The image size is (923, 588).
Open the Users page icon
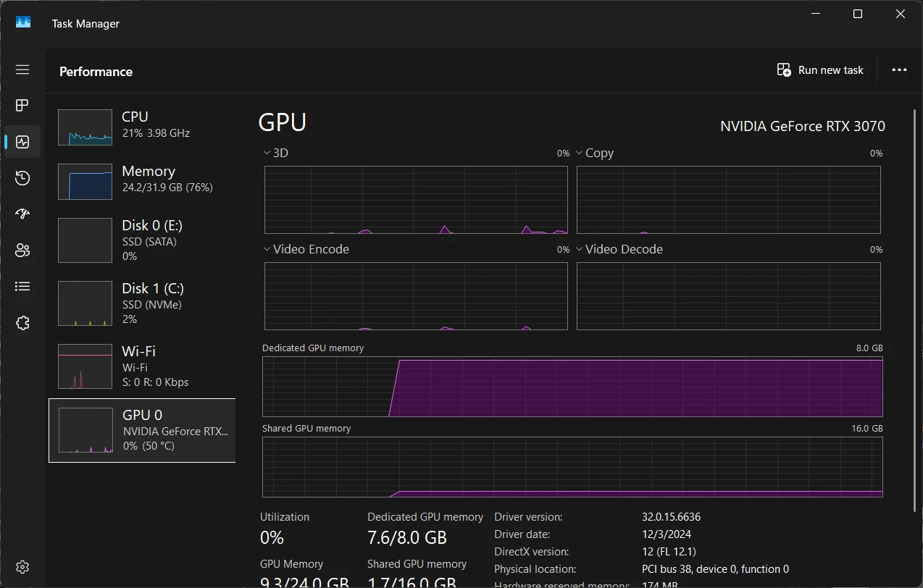point(22,251)
